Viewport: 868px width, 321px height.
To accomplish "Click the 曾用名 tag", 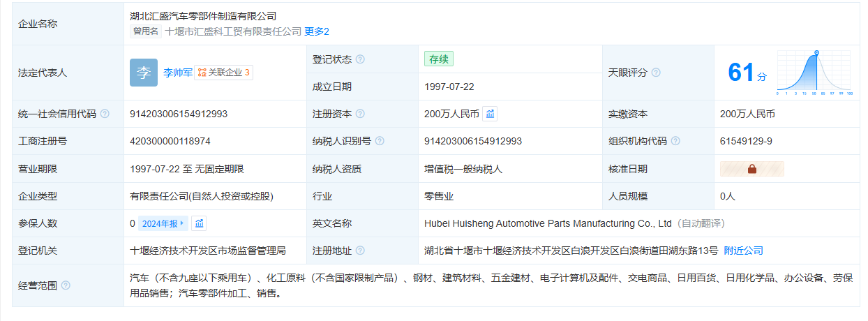I will point(147,31).
